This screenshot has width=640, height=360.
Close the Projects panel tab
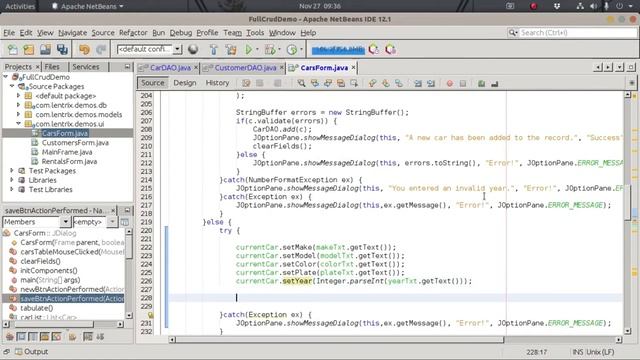[38, 67]
